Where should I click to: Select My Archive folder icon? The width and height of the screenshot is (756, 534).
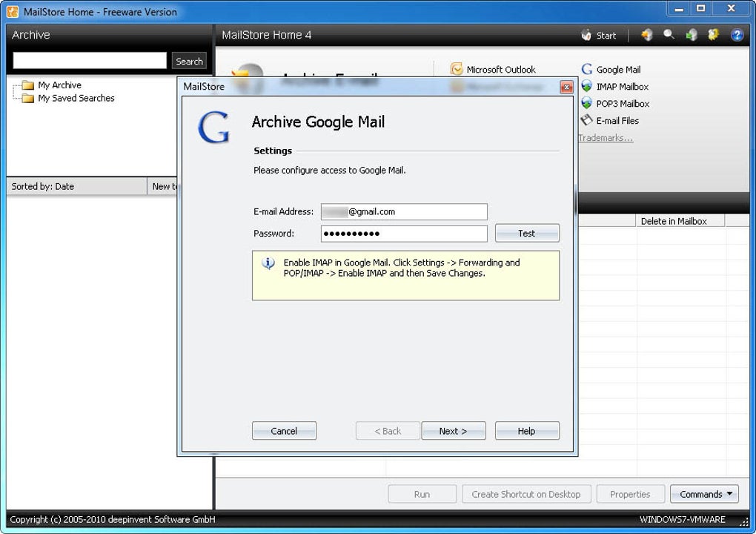pos(28,85)
